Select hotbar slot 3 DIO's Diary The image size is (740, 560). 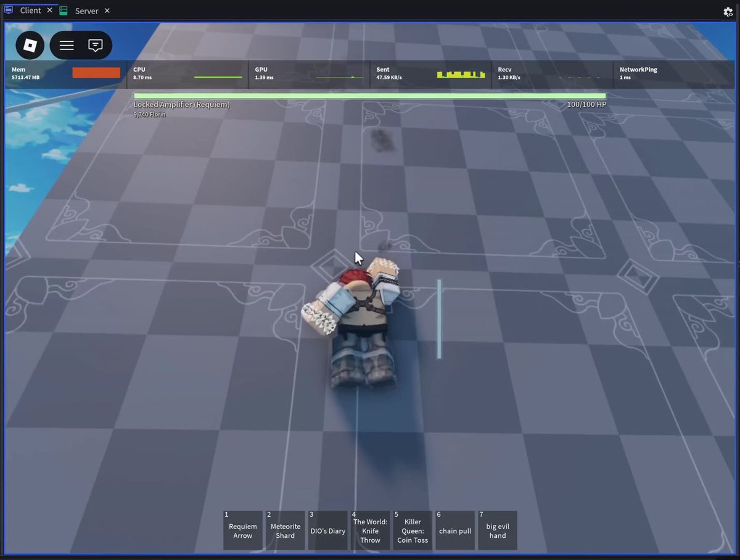pyautogui.click(x=327, y=530)
